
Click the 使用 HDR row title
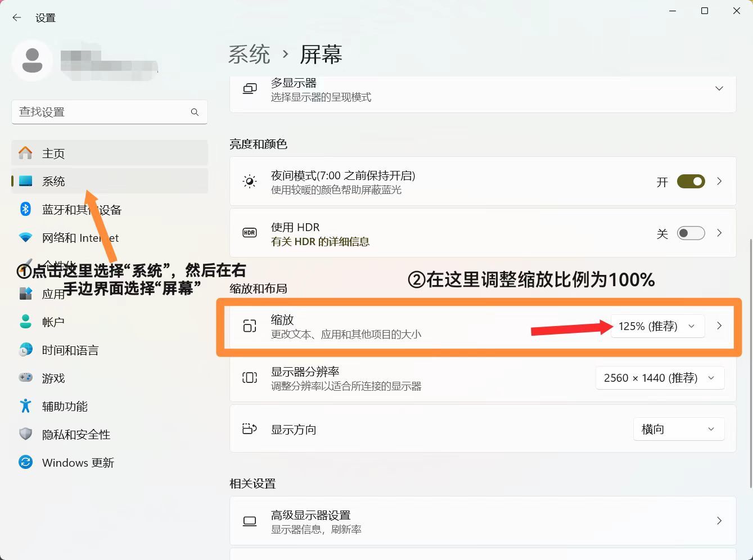(x=295, y=227)
